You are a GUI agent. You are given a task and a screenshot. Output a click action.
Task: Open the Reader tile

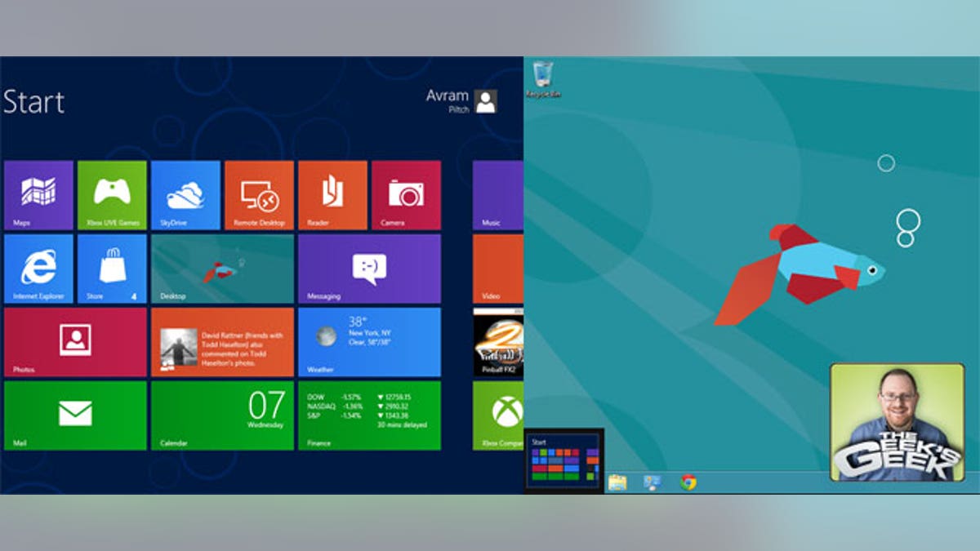pos(332,195)
